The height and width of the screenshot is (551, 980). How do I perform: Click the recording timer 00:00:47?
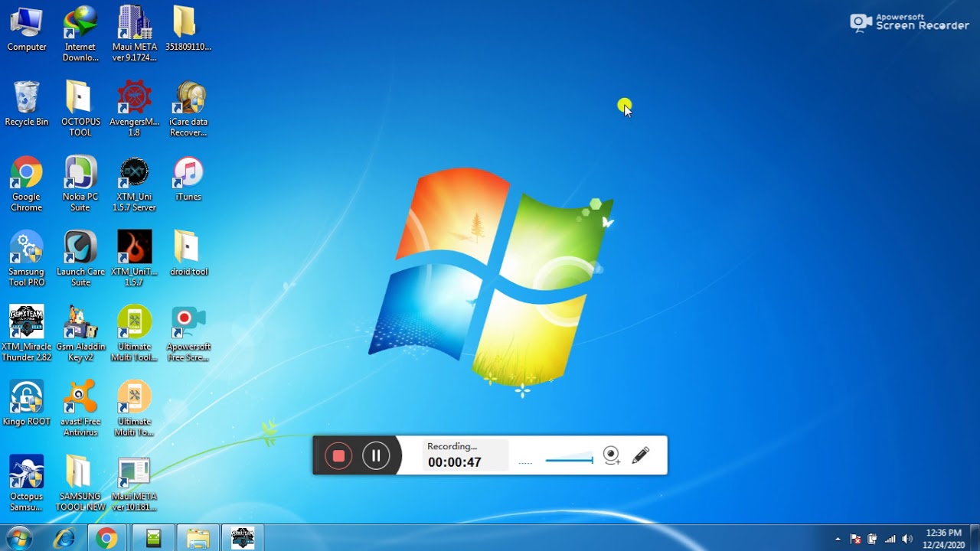(455, 462)
